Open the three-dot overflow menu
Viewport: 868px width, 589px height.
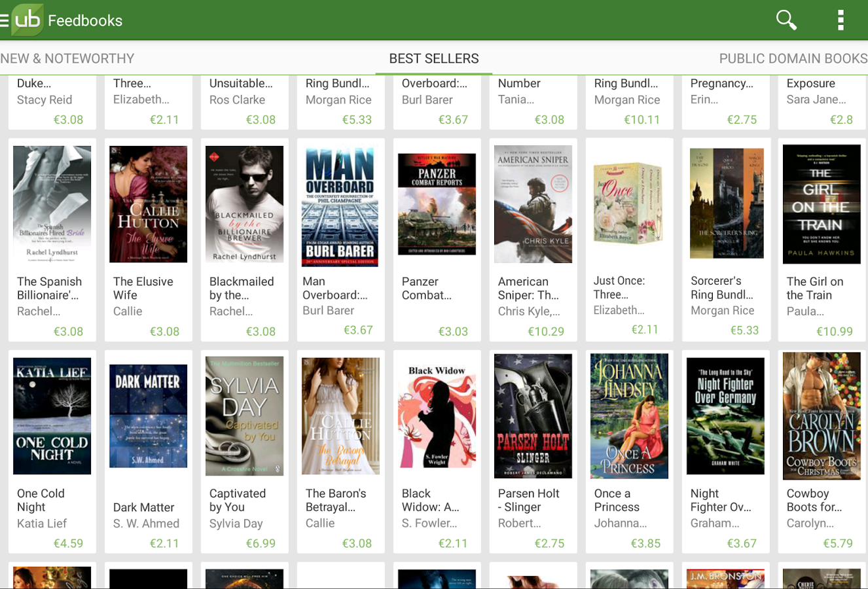841,20
